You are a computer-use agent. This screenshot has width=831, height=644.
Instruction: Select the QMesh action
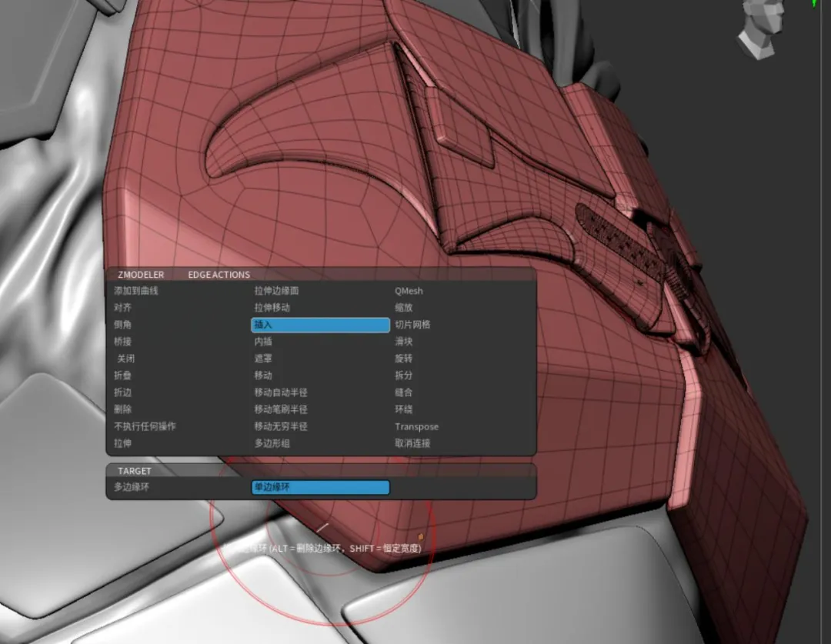pos(409,291)
